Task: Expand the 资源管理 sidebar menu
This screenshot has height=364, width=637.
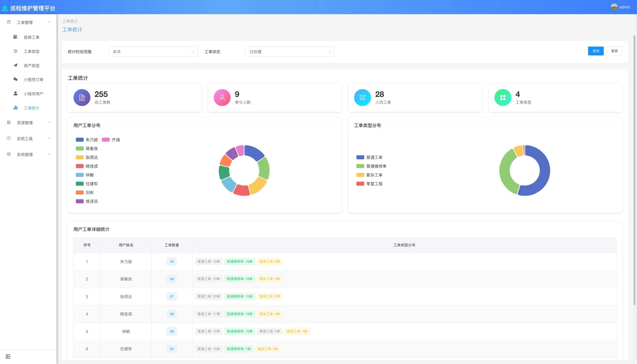Action: click(28, 123)
